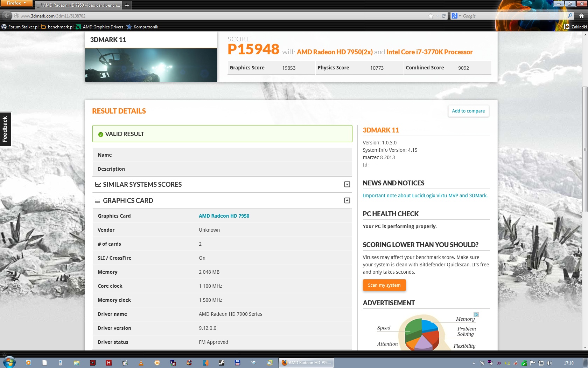Select the Core clock value 1 100 MHz
This screenshot has height=368, width=588.
(210, 286)
